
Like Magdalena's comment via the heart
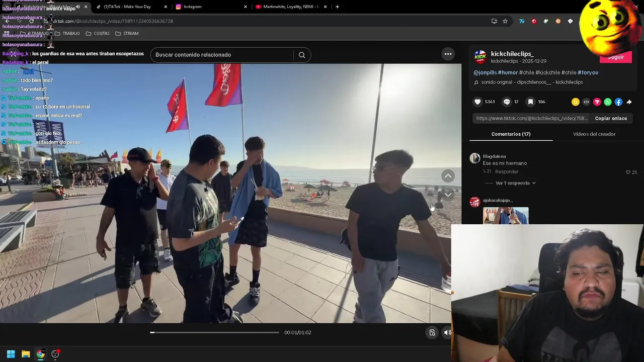pos(628,172)
